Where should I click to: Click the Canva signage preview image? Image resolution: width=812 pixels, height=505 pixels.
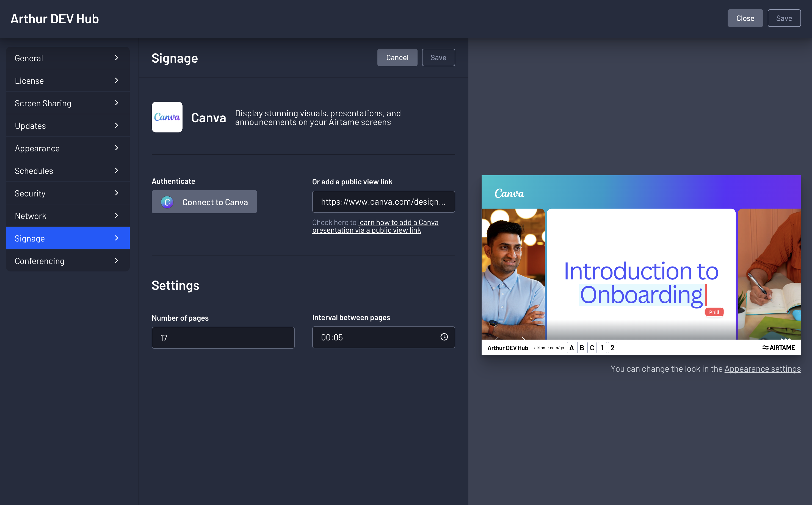click(641, 265)
